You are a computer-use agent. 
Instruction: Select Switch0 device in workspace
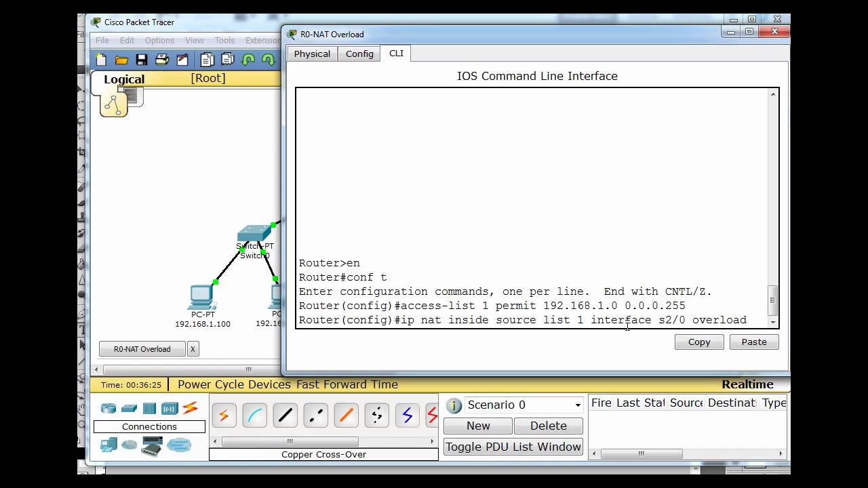click(254, 235)
